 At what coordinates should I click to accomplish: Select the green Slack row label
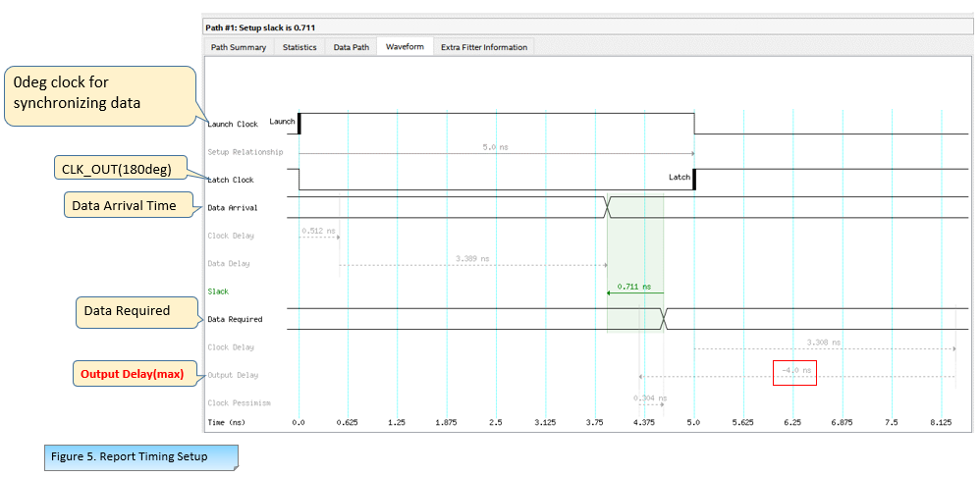[x=218, y=291]
